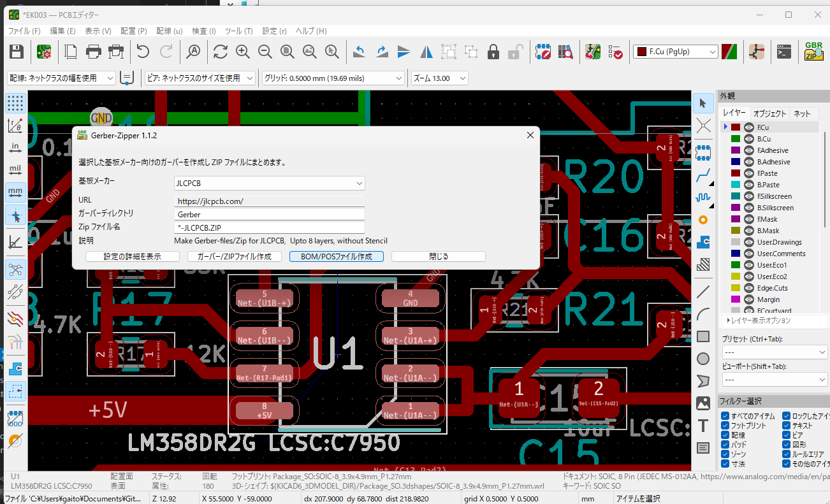The height and width of the screenshot is (504, 830).
Task: Uncheck the フットプリント filter checkbox
Action: 725,426
